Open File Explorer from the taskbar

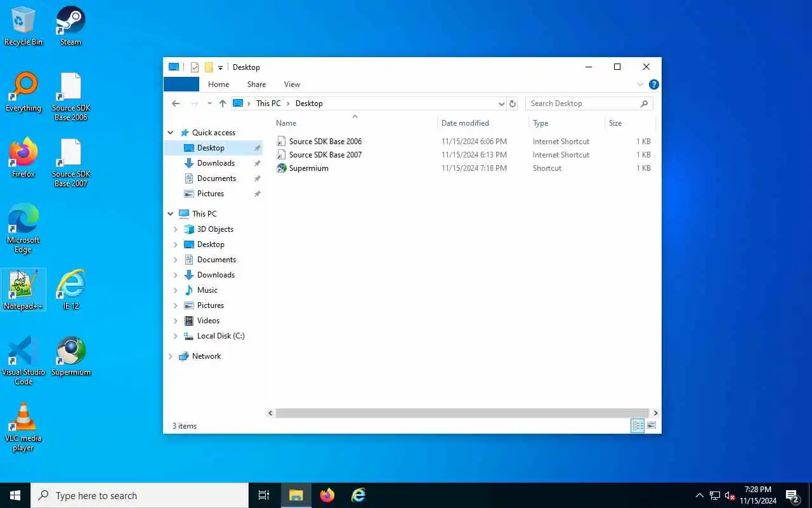(296, 495)
